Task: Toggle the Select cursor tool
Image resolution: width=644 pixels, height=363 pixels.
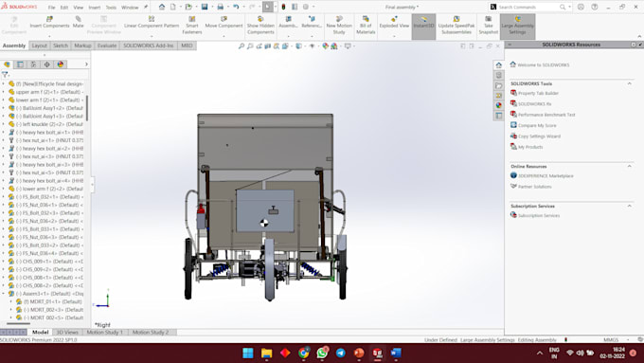Action: [268, 7]
